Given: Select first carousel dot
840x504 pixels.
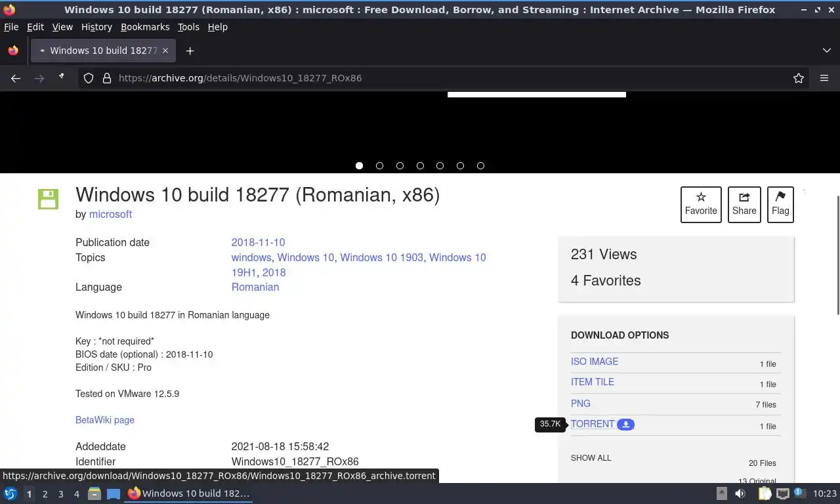Looking at the screenshot, I should coord(359,165).
